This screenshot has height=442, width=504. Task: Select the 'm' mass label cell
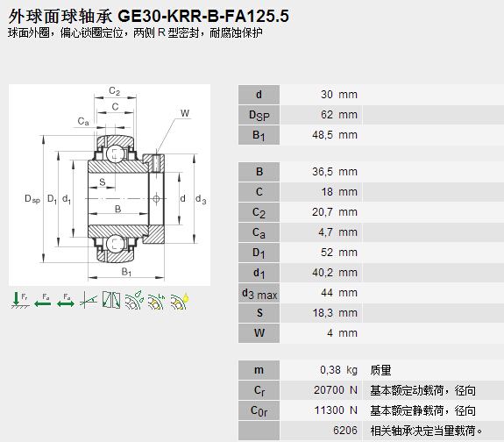259,370
